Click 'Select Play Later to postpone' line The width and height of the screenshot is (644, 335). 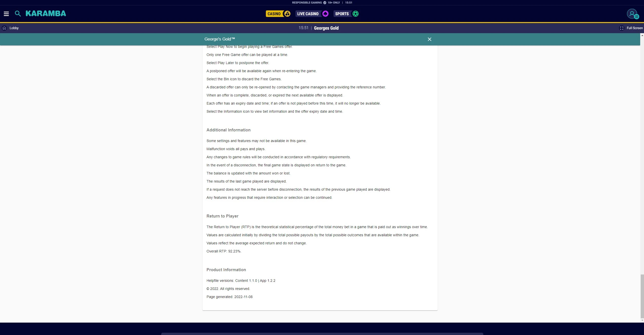(x=237, y=63)
